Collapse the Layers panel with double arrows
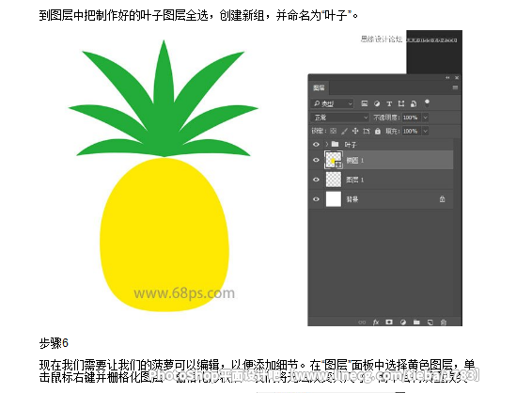532x393 pixels. [447, 78]
